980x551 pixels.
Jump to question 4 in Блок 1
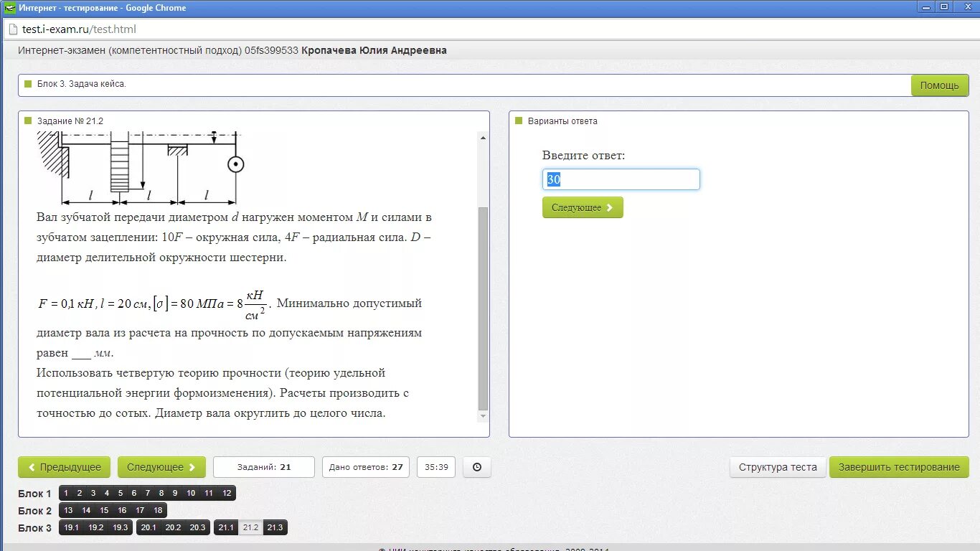tap(107, 493)
